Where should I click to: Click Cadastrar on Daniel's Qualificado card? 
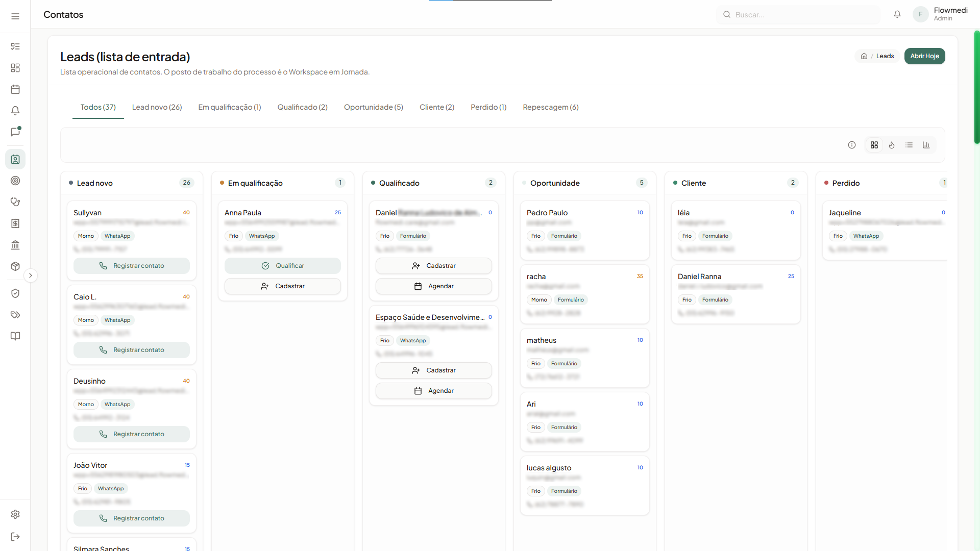coord(434,266)
